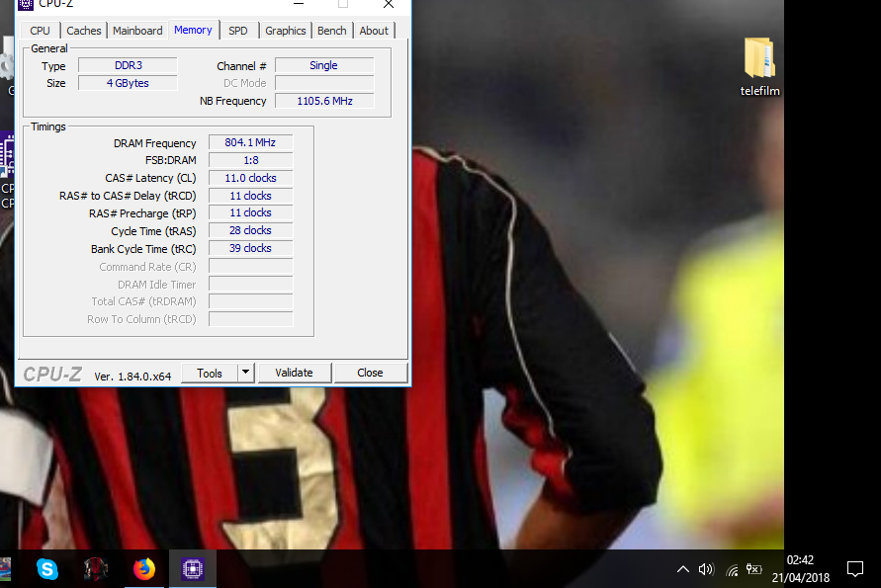Viewport: 881px width, 588px height.
Task: Click the clock showing 02:42
Action: click(x=800, y=560)
